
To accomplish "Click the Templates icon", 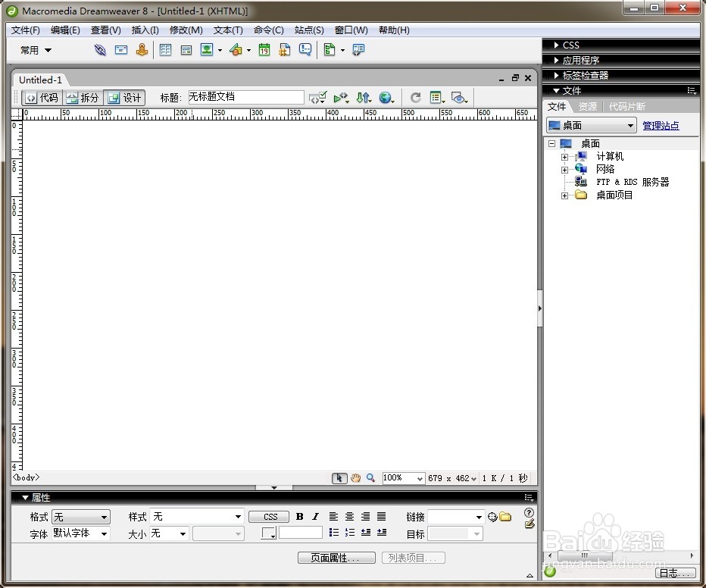I will [330, 49].
